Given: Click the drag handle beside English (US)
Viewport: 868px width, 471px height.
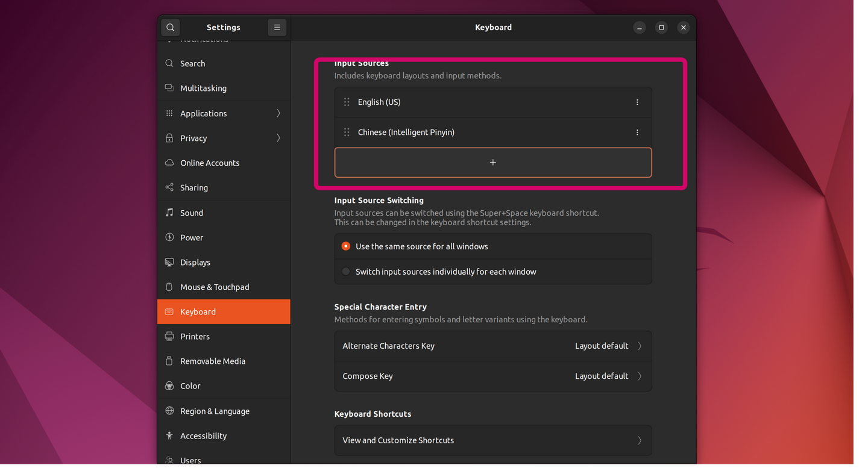Looking at the screenshot, I should (347, 102).
